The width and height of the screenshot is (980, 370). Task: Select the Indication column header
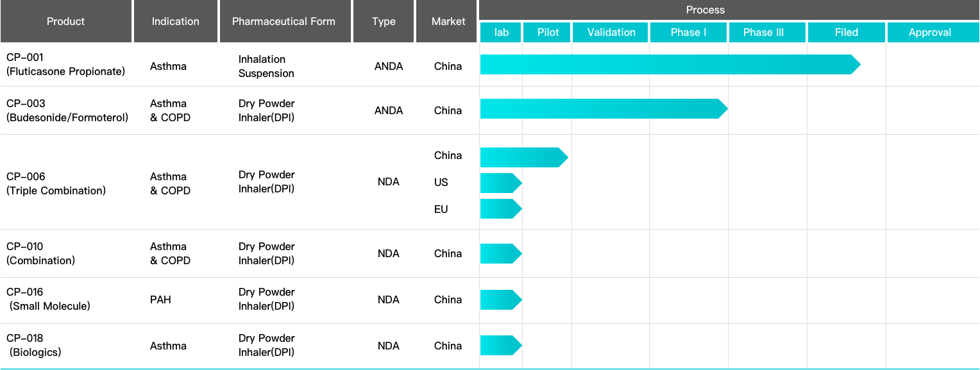pyautogui.click(x=175, y=21)
